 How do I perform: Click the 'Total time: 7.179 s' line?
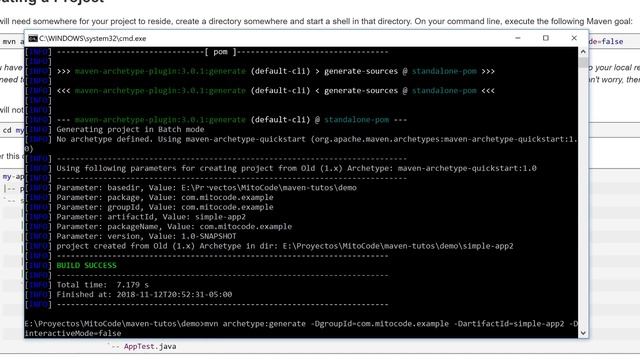click(102, 285)
